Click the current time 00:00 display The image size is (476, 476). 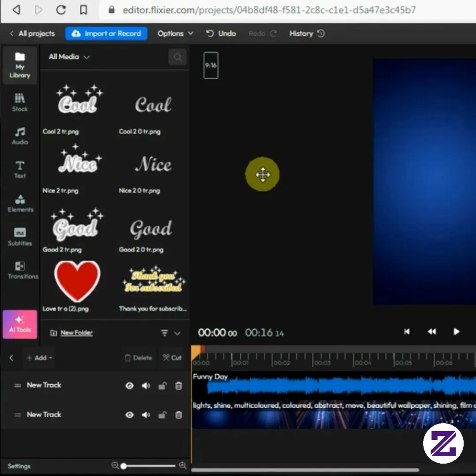tap(217, 333)
